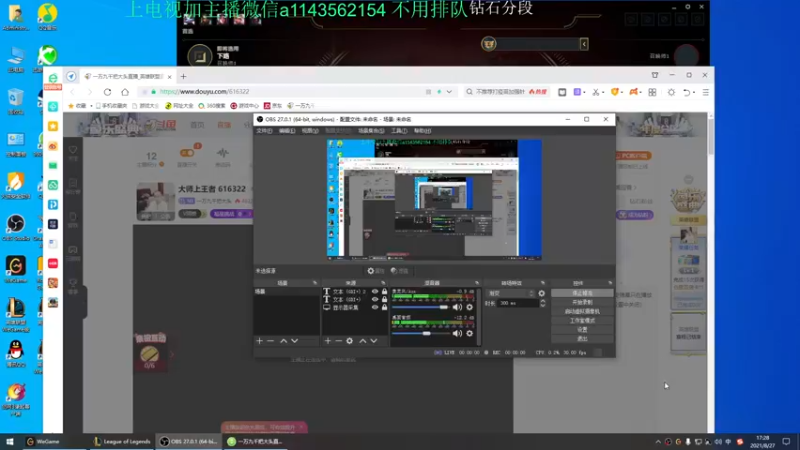Select 显示器采集 source row
This screenshot has height=450, width=800.
(355, 308)
